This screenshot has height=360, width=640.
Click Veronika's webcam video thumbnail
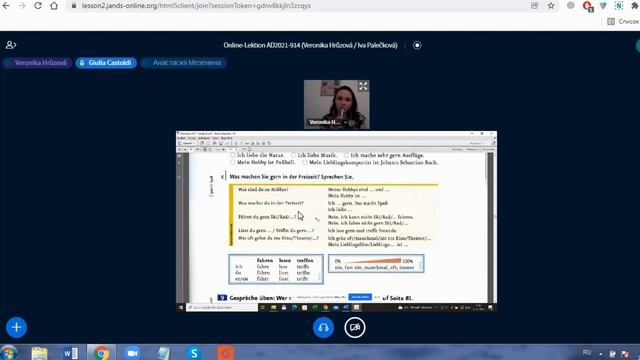point(337,104)
